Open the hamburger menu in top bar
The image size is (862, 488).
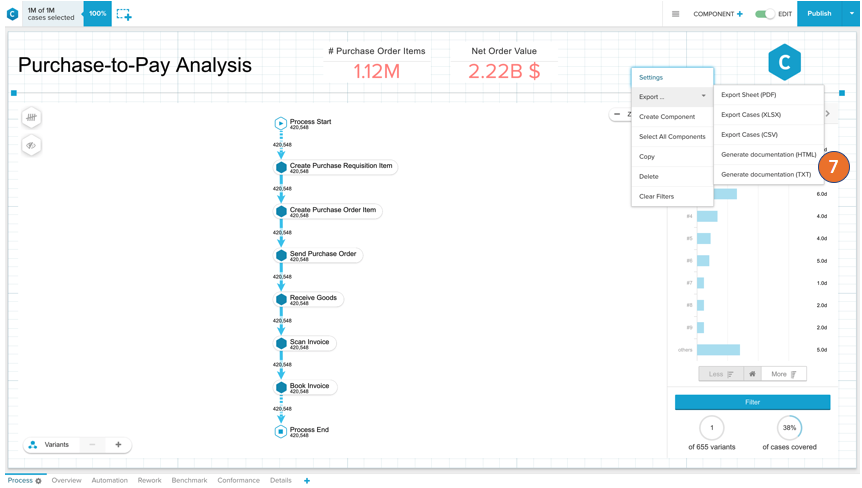click(x=675, y=14)
